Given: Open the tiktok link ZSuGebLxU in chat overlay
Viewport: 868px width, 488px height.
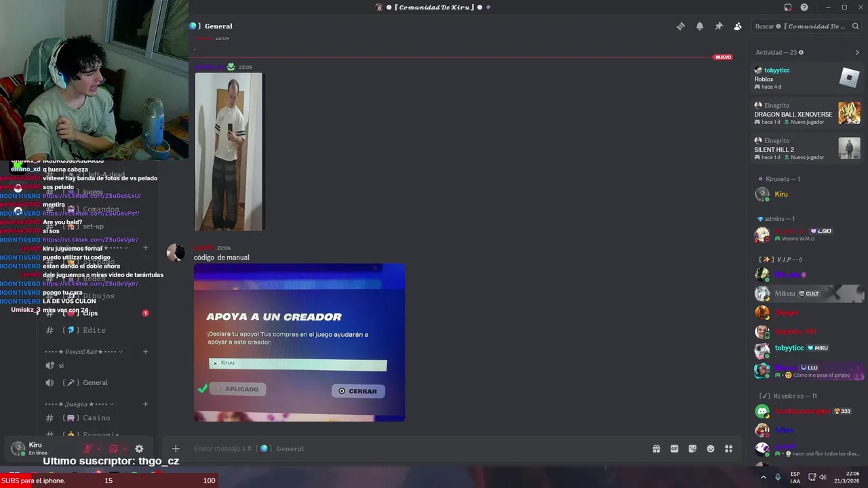Looking at the screenshot, I should tap(92, 196).
